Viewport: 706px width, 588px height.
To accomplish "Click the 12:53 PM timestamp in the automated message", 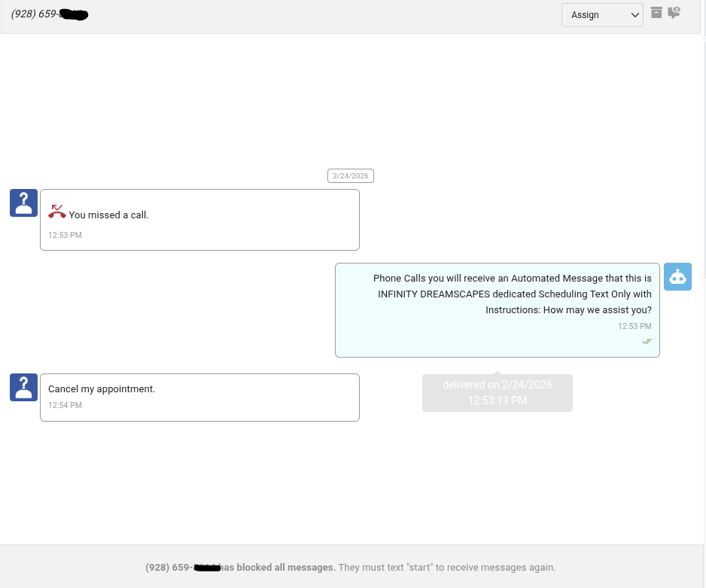I will coord(634,326).
